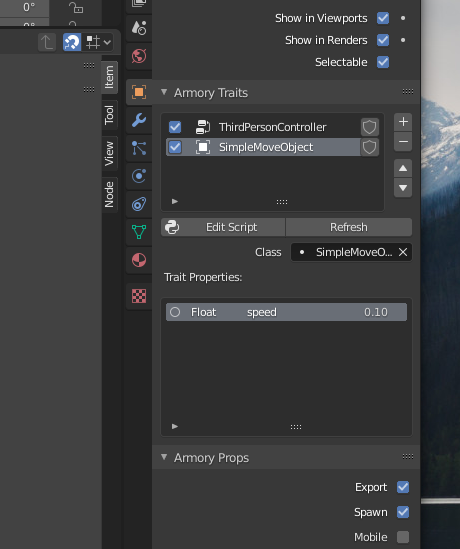Remove selected trait with minus button
This screenshot has width=460, height=549.
click(403, 142)
